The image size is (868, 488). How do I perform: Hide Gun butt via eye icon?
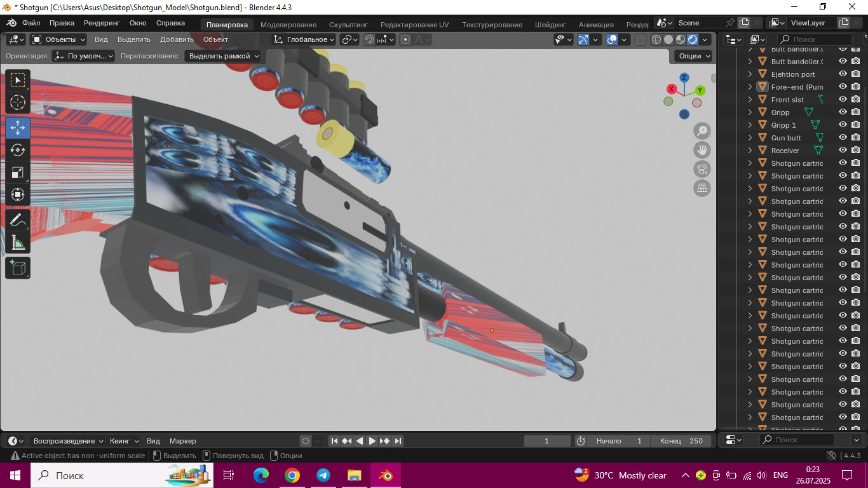[x=843, y=138]
